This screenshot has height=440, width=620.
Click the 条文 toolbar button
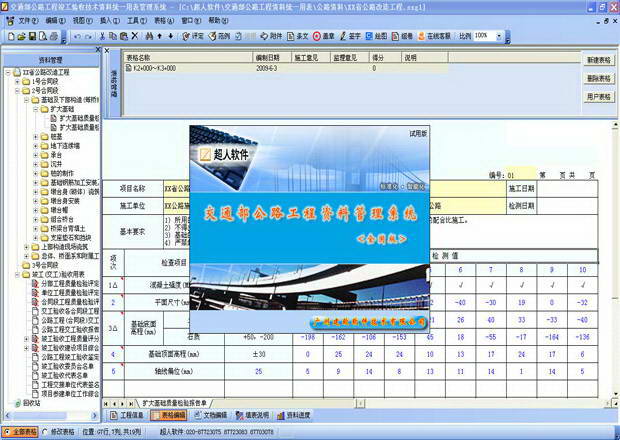point(297,36)
